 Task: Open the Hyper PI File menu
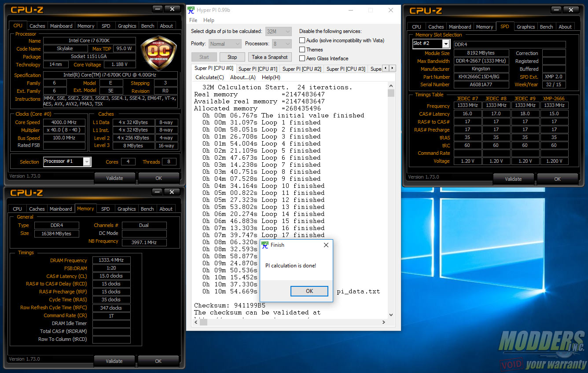pyautogui.click(x=193, y=20)
